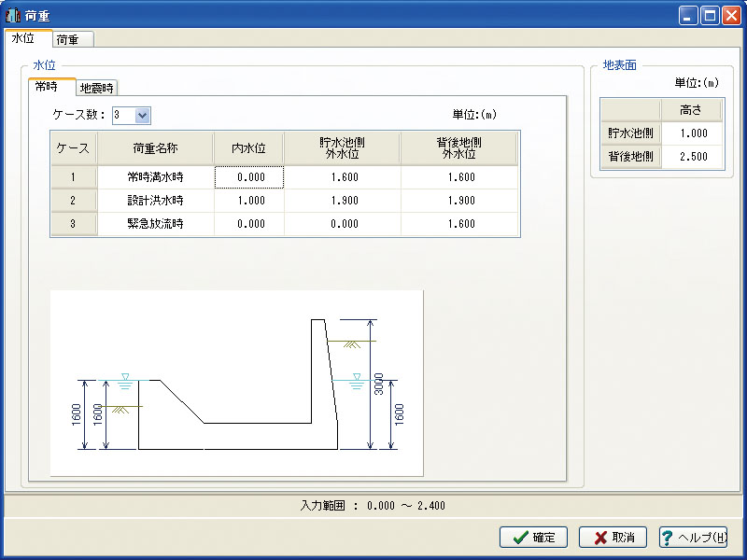This screenshot has height=560, width=747.
Task: Click the ケース column header
Action: [x=74, y=148]
